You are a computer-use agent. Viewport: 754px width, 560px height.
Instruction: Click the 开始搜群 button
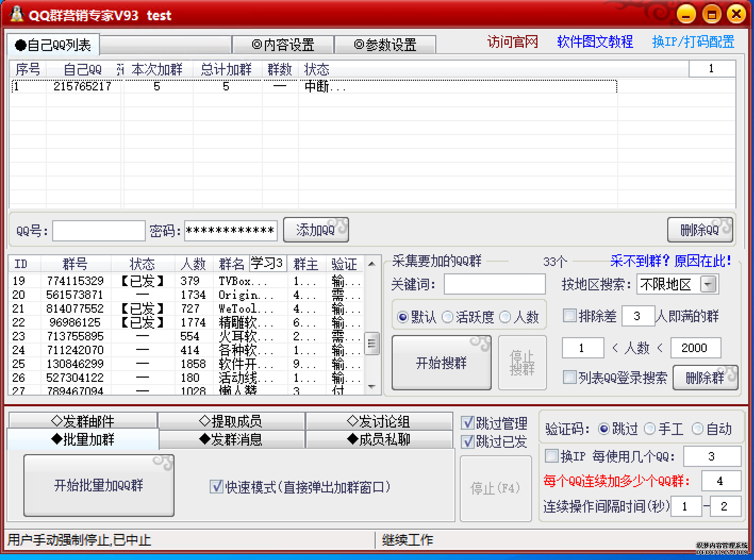click(441, 362)
